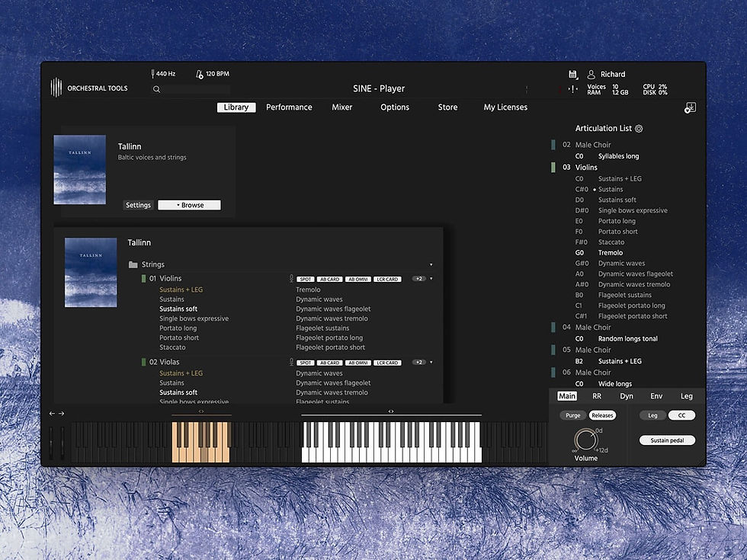This screenshot has width=747, height=560.
Task: Click the microphone icon in 02 Violas row
Action: 291,363
